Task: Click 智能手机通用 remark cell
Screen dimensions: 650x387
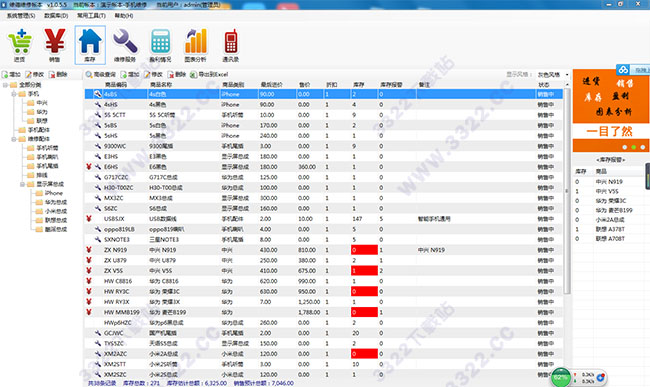Action: 434,218
